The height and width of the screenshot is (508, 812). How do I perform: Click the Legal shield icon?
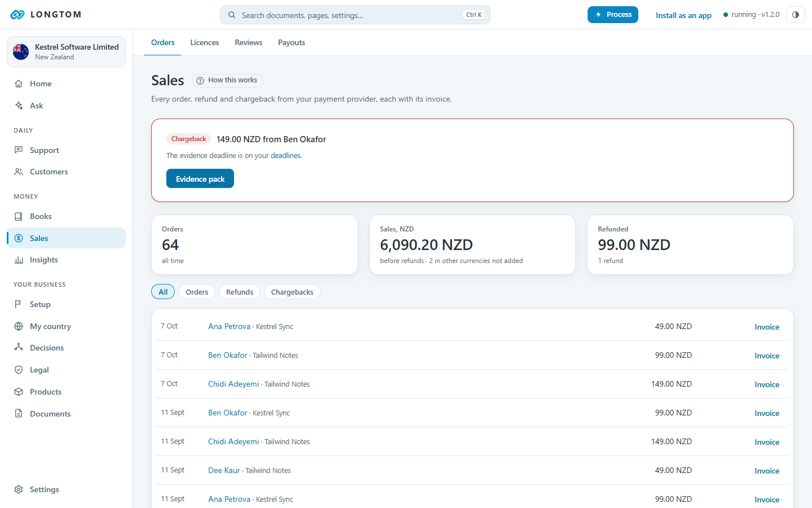tap(19, 370)
